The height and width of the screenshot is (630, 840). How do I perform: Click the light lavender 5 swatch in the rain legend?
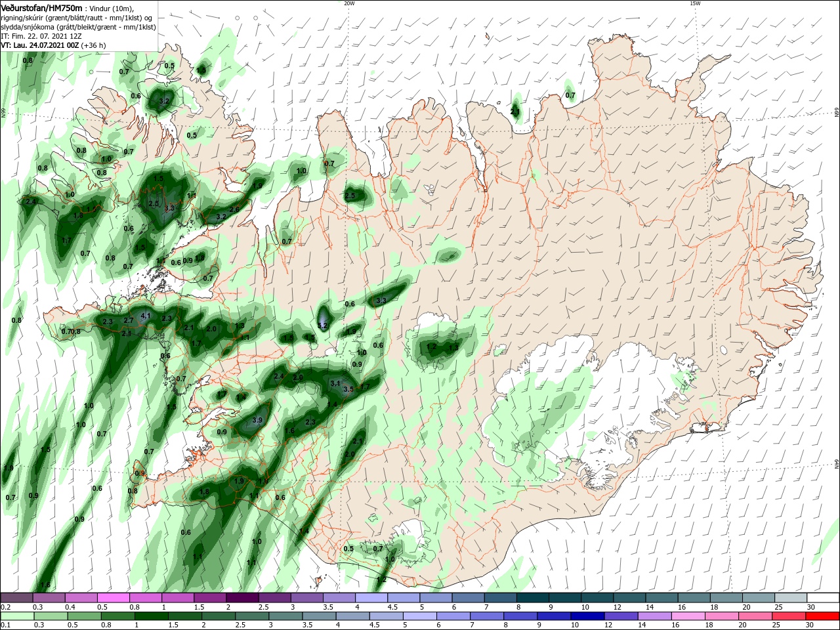click(419, 617)
